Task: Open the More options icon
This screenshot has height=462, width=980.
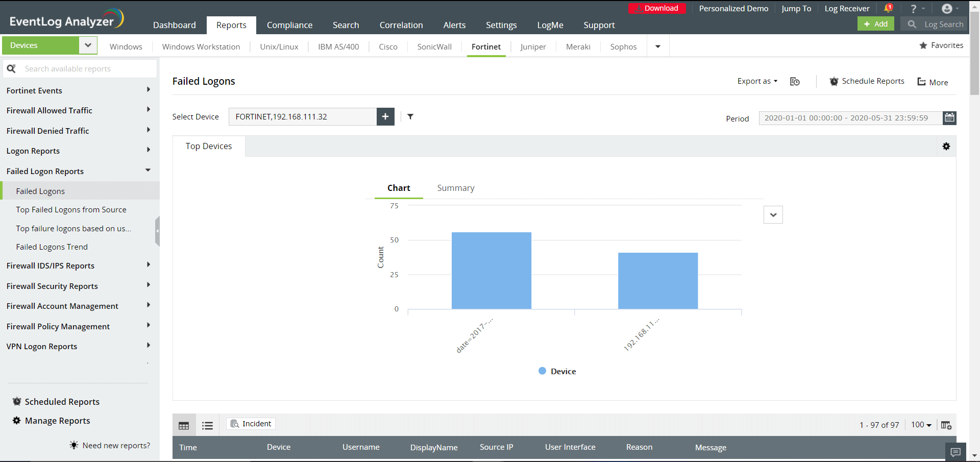Action: coord(922,82)
